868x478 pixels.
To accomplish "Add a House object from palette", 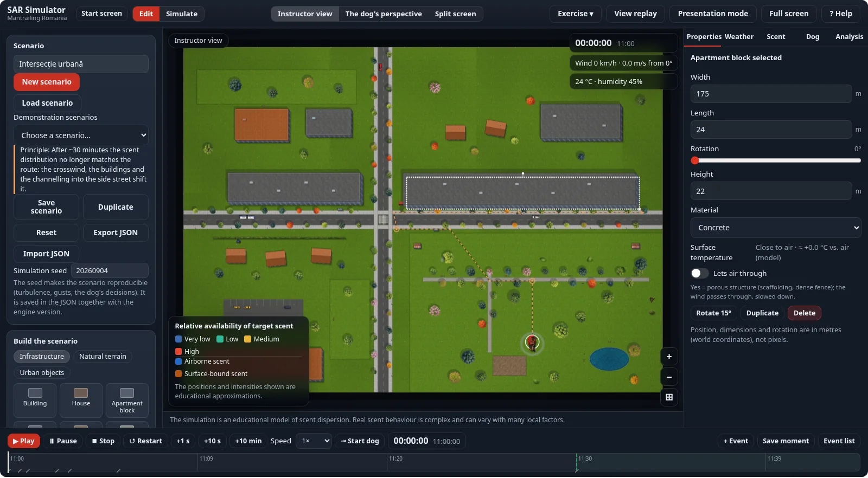I will coord(81,401).
